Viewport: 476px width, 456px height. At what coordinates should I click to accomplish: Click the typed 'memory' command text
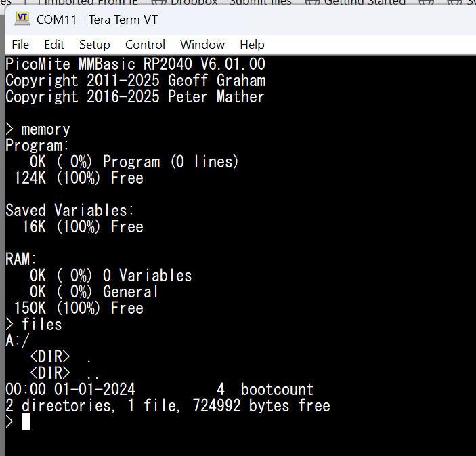[45, 129]
